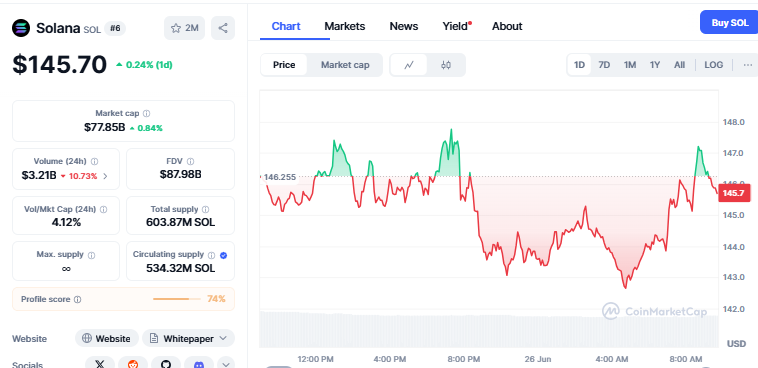The image size is (758, 368).
Task: Select the Price toggle option
Action: click(284, 65)
